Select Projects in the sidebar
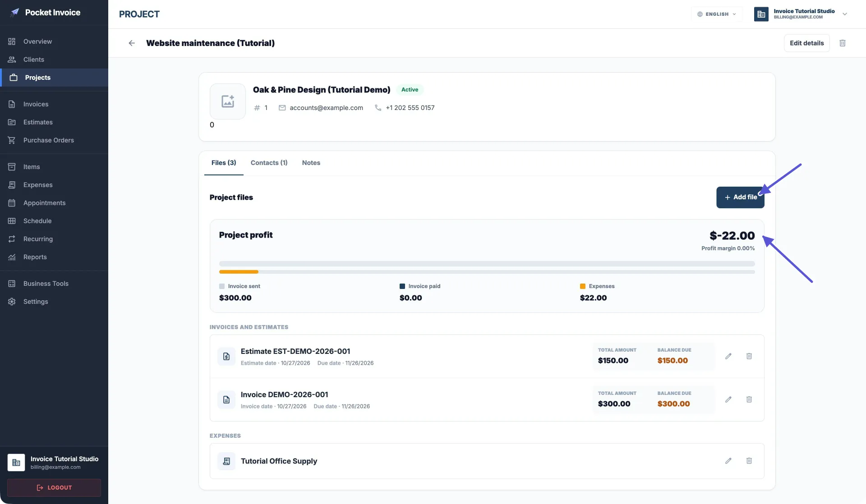The width and height of the screenshot is (866, 504). [54, 78]
